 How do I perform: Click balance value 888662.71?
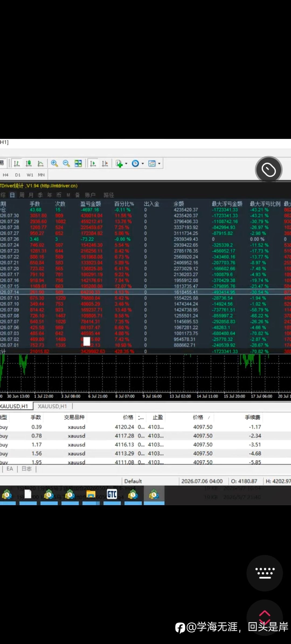click(x=185, y=345)
